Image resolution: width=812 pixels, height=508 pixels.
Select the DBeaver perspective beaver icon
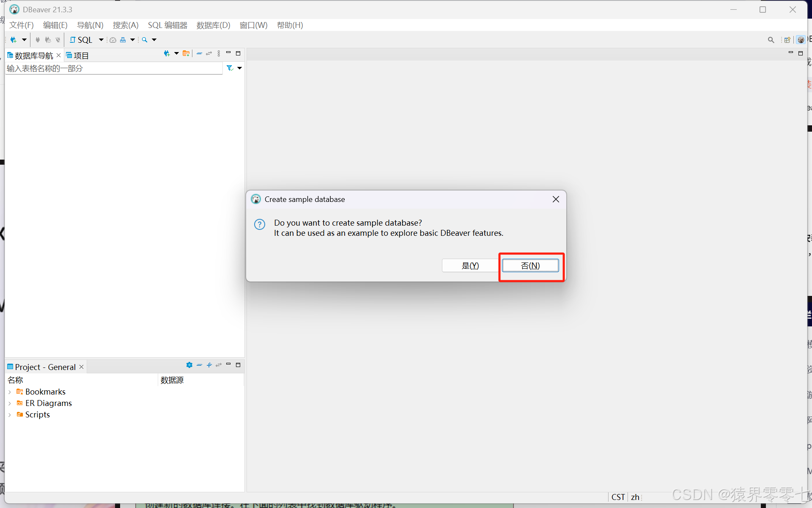[x=801, y=40]
